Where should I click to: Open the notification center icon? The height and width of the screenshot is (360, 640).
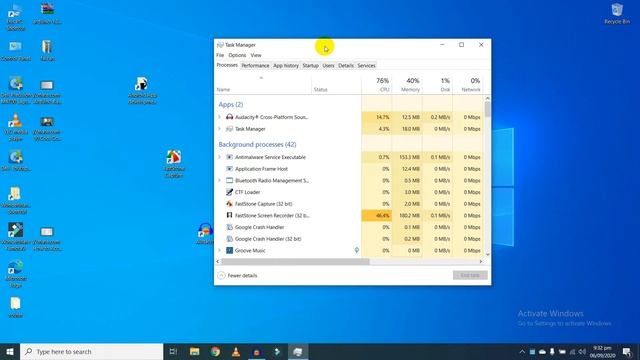click(627, 351)
